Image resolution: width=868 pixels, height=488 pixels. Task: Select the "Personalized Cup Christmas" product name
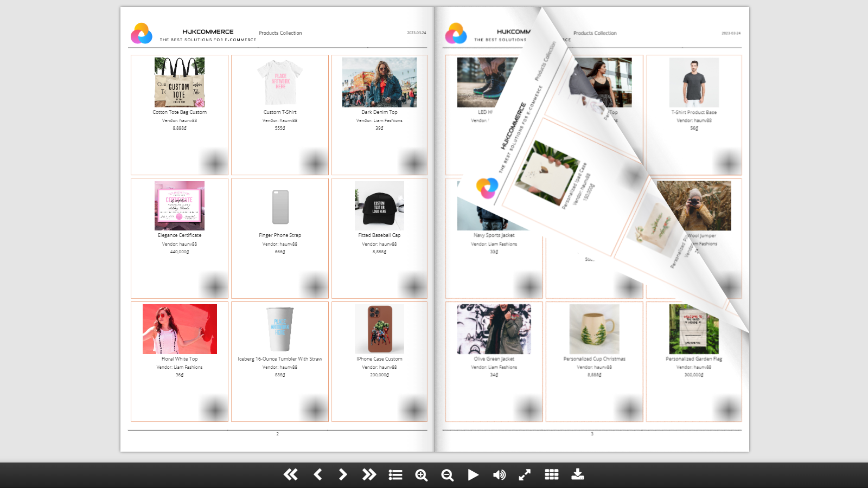coord(594,359)
